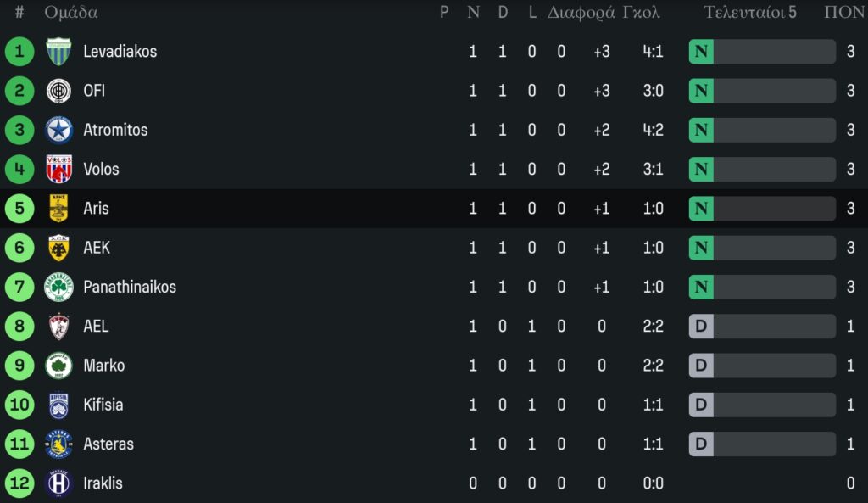Select the Panathinaikos shamrock logo
Screen dimensions: 868x503
click(58, 287)
